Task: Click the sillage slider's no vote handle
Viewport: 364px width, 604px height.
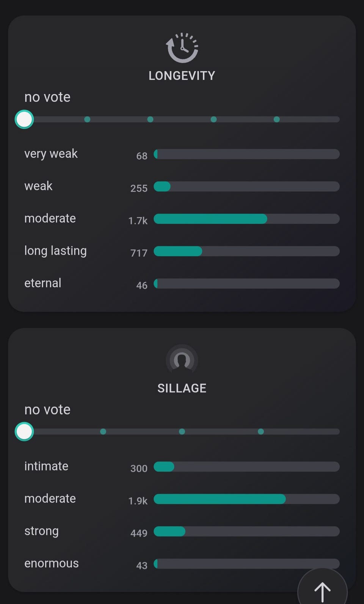Action: pos(24,432)
